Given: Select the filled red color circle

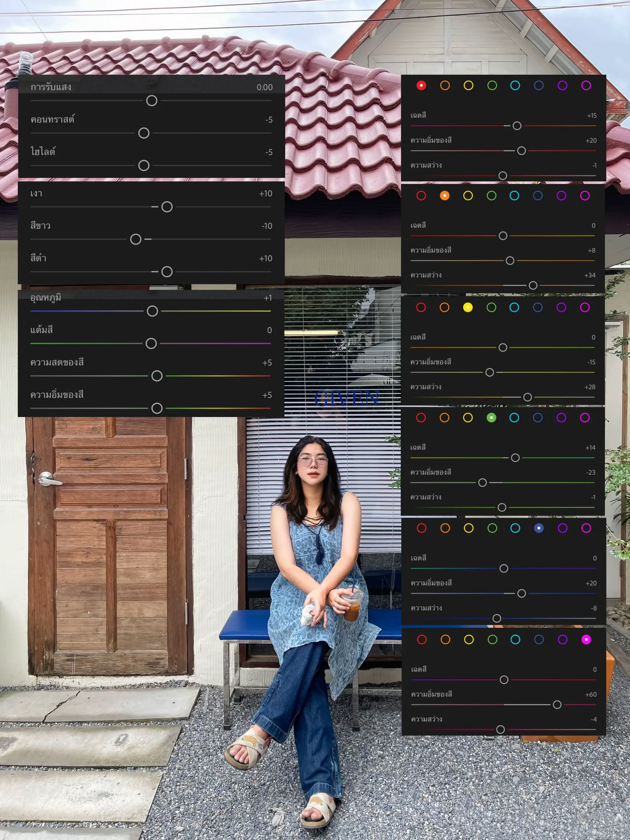Looking at the screenshot, I should [x=421, y=85].
